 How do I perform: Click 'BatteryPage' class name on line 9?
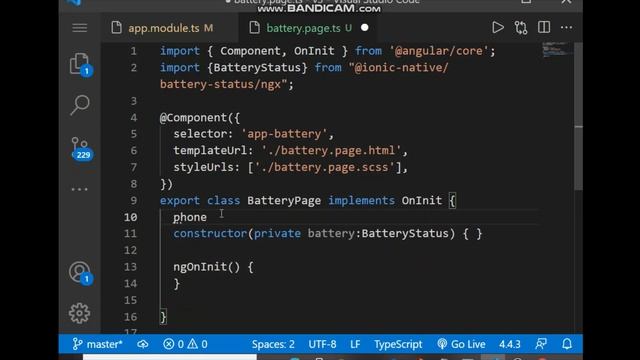pyautogui.click(x=284, y=200)
